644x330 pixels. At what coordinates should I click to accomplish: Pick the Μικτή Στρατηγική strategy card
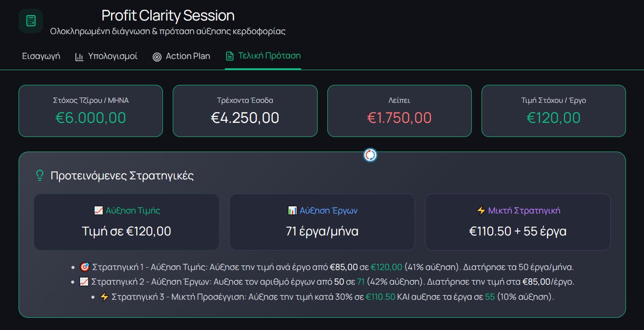[518, 222]
